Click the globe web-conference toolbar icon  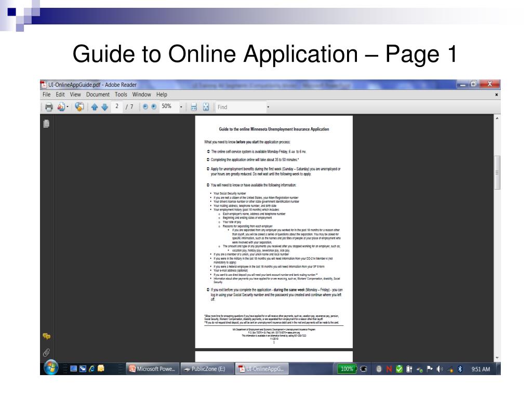(x=79, y=107)
